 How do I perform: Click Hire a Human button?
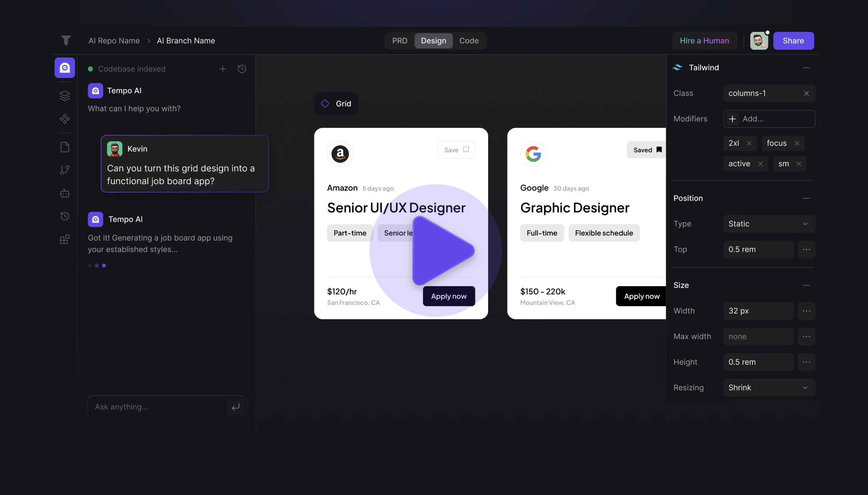tap(704, 41)
